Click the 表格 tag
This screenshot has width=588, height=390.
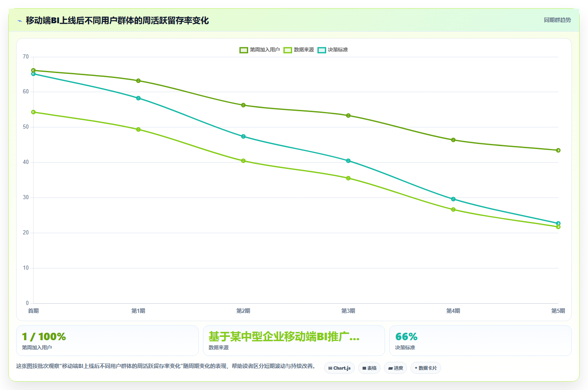pos(369,368)
